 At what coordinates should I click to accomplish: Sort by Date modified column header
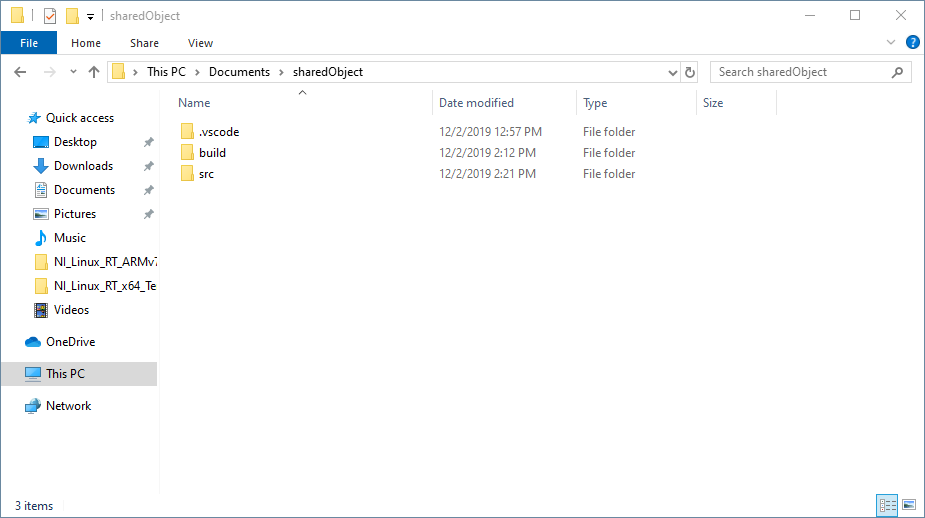pyautogui.click(x=476, y=103)
